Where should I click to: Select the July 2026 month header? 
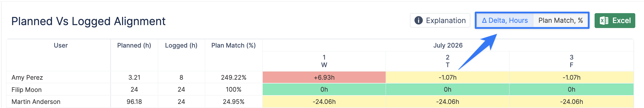pyautogui.click(x=448, y=46)
